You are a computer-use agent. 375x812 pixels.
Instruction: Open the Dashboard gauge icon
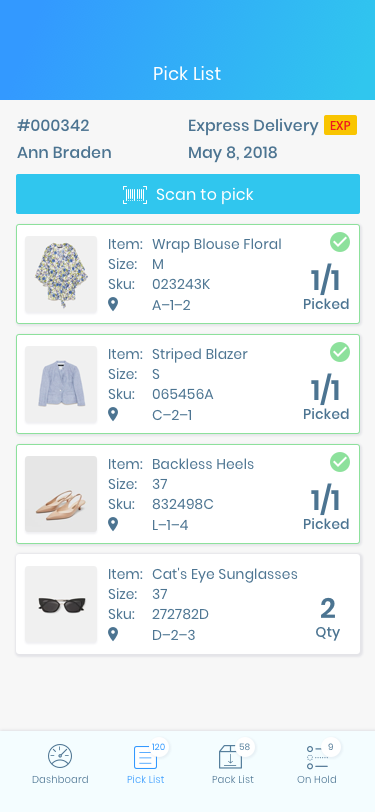[x=60, y=757]
